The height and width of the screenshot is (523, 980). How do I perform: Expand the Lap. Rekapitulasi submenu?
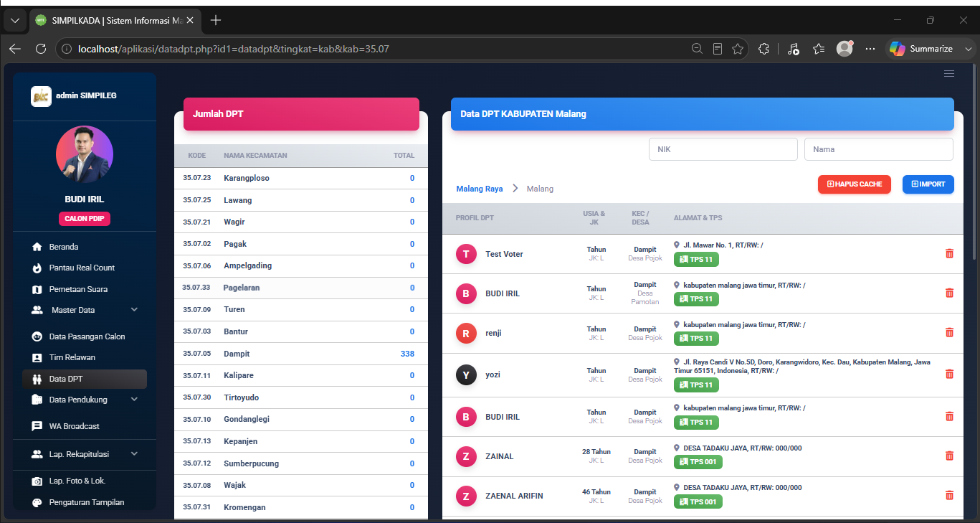tap(84, 454)
